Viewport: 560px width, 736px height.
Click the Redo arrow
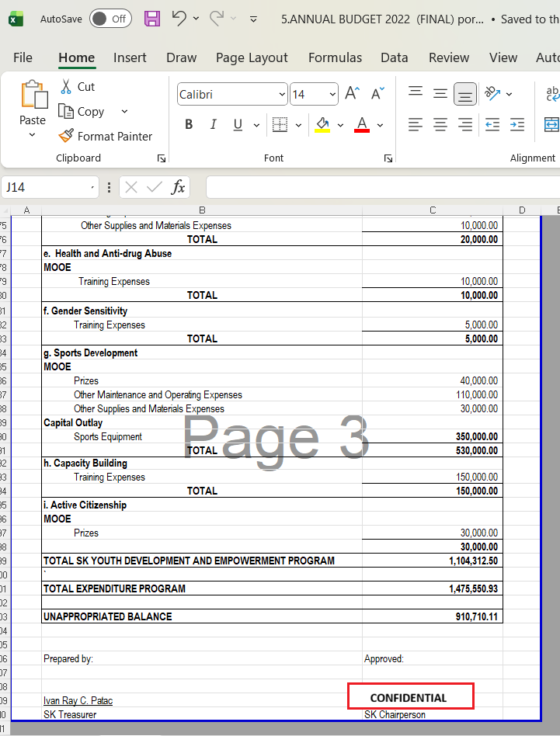(217, 19)
